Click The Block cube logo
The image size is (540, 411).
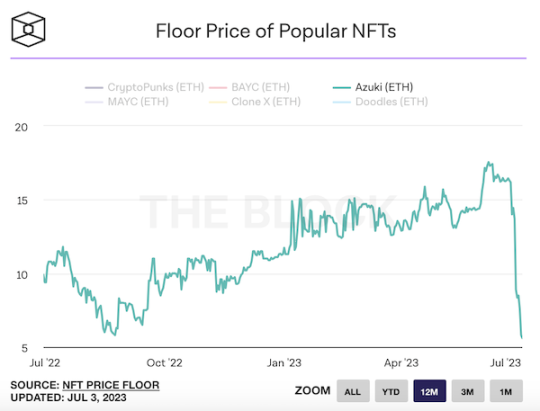28,29
